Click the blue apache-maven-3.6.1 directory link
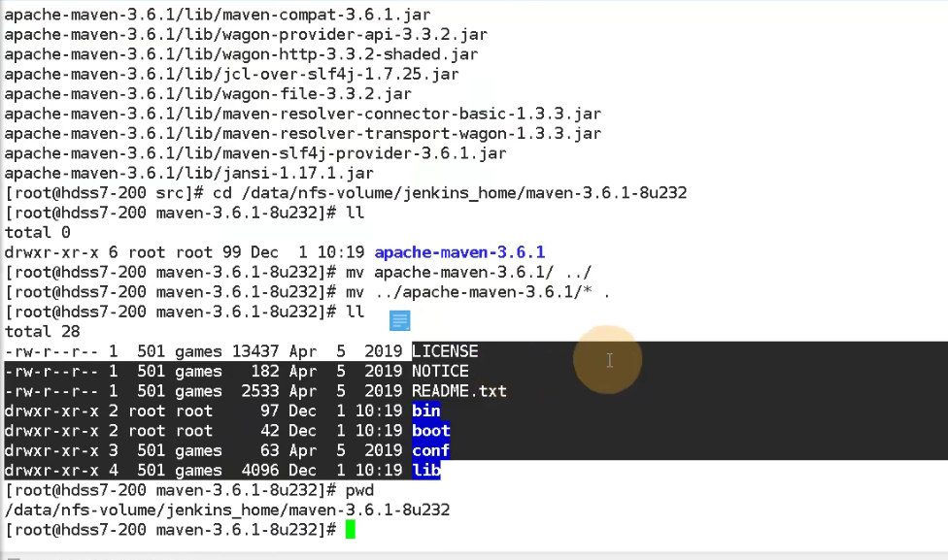 pos(459,252)
